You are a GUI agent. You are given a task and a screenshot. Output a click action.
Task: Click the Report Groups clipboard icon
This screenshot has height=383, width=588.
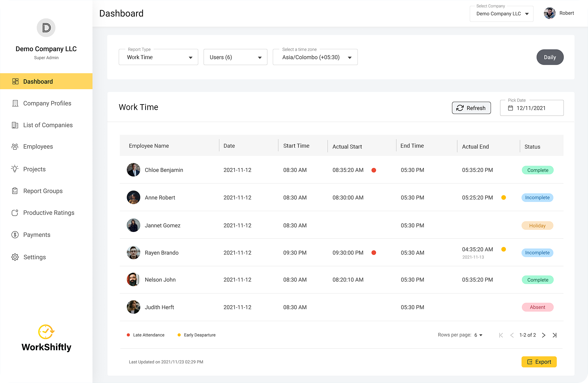pos(15,191)
